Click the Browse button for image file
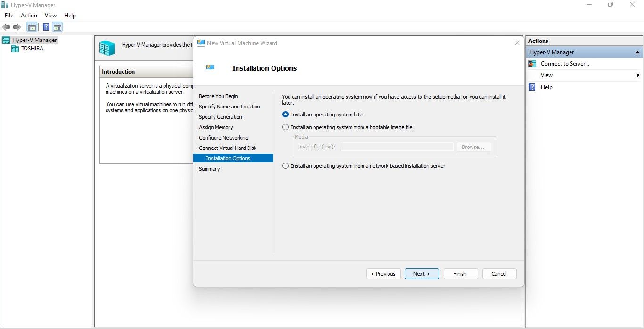This screenshot has width=644, height=329. 473,147
